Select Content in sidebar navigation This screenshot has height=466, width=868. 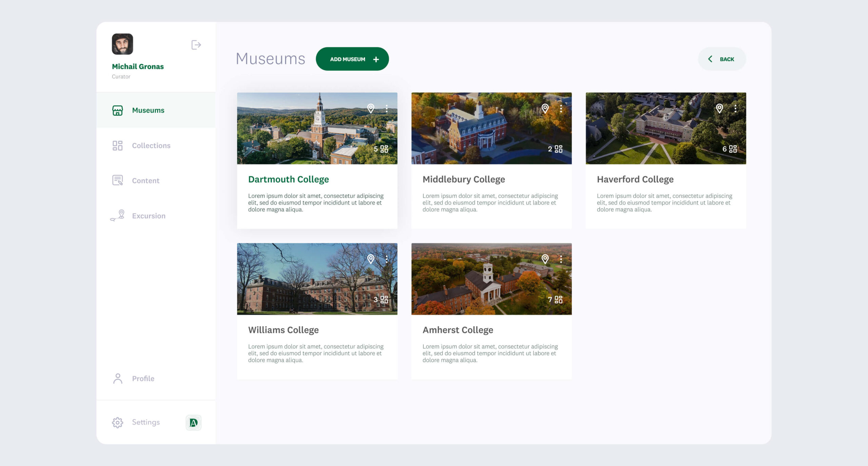tap(145, 181)
